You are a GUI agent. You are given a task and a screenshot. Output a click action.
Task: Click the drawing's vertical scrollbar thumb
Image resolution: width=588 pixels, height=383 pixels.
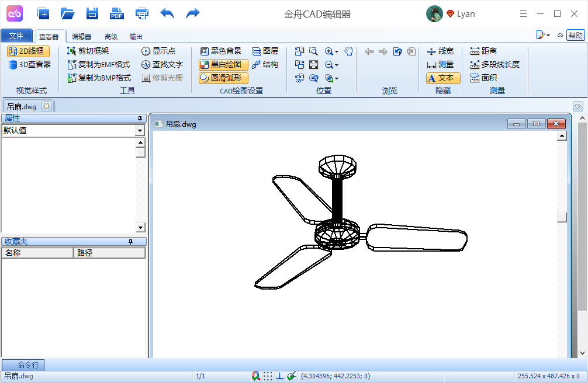click(562, 217)
